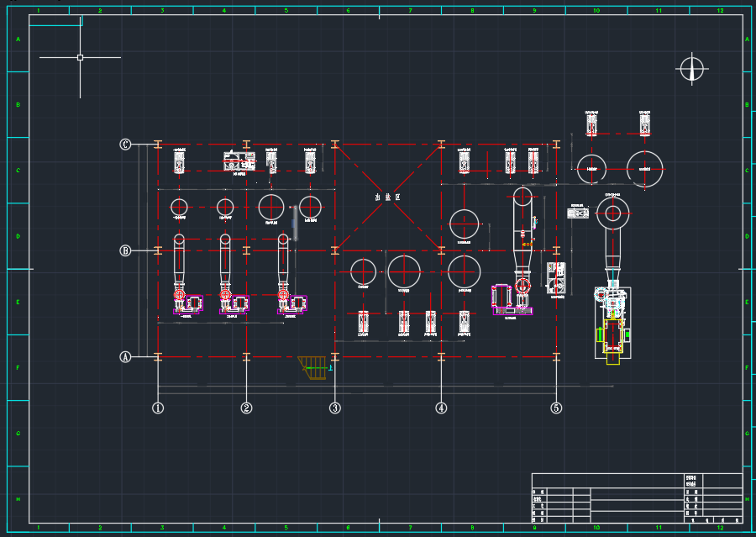Image resolution: width=756 pixels, height=537 pixels.
Task: Select column grid bubble number 5
Action: point(556,408)
